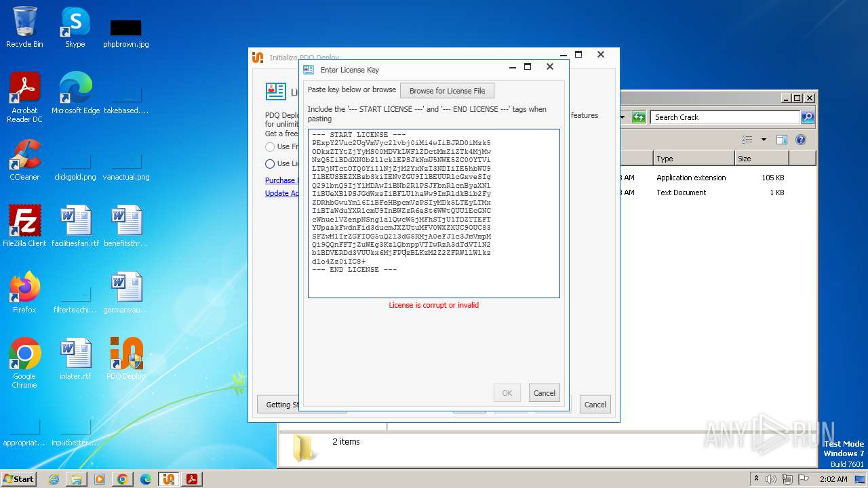Launch Skype from the desktop
Viewport: 868px width, 488px height.
(75, 27)
